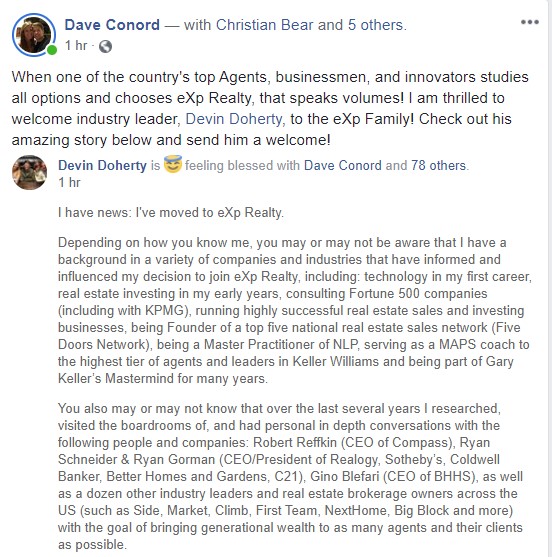Click 'I have news: I've moved to eXp Realty' line
This screenshot has width=552, height=557.
pyautogui.click(x=171, y=212)
